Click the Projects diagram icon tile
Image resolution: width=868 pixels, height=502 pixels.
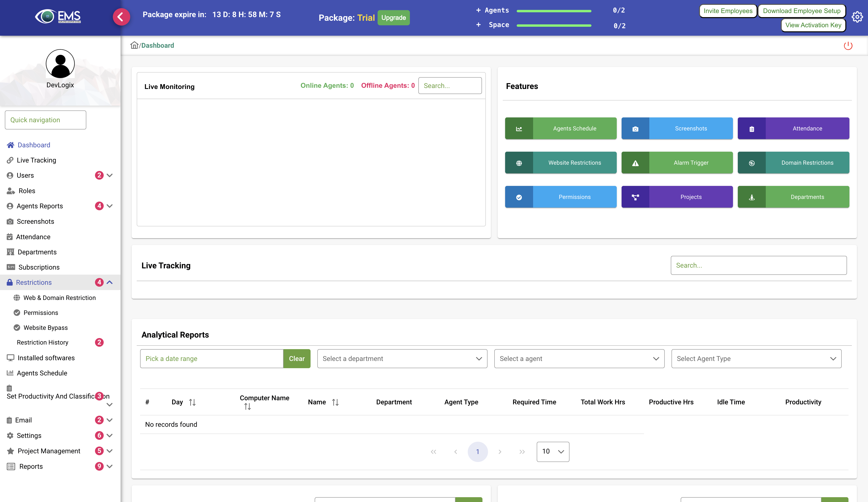(635, 197)
